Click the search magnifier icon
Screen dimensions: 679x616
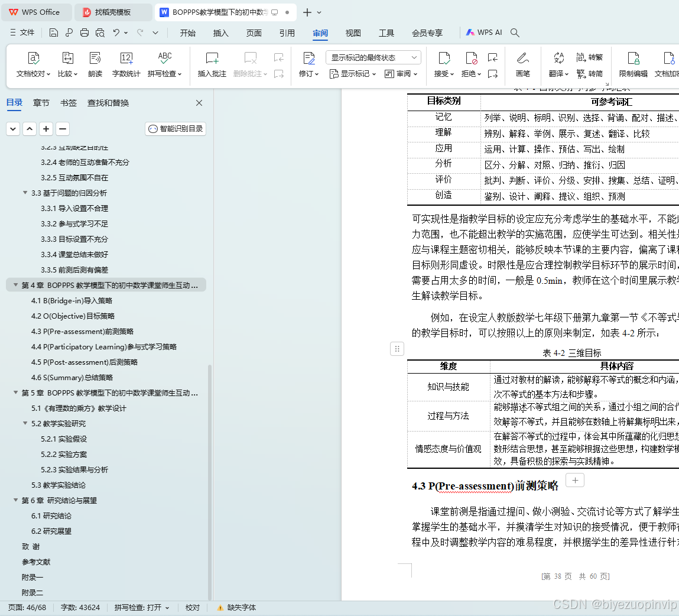[515, 33]
